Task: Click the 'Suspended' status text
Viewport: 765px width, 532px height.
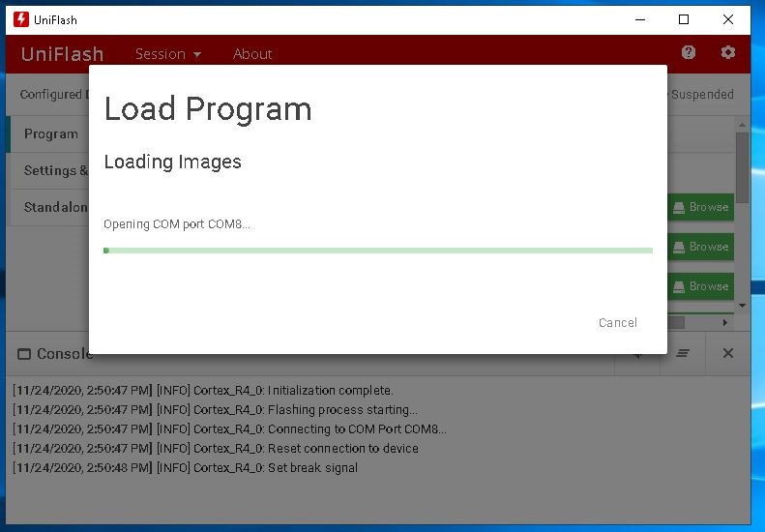Action: [x=702, y=94]
